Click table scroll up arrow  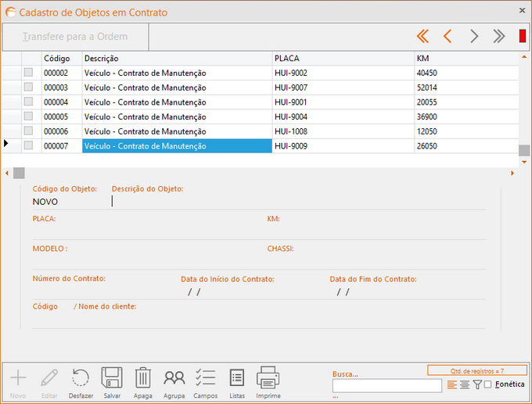524,56
